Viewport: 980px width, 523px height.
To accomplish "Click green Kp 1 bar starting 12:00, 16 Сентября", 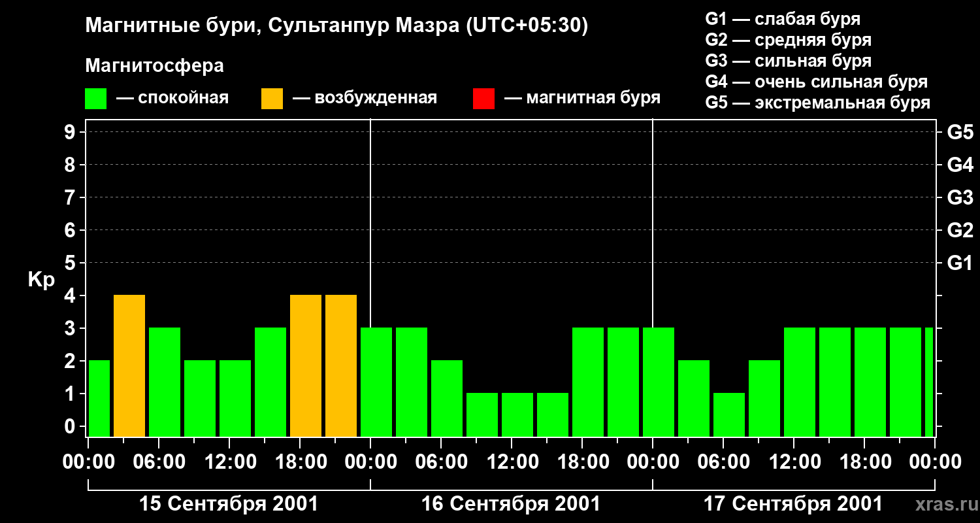I will [517, 415].
